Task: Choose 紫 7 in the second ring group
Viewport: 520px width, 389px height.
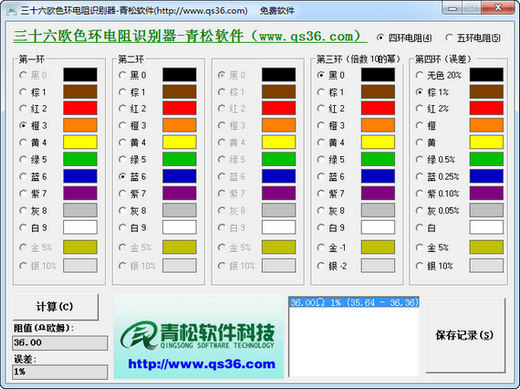Action: click(132, 194)
